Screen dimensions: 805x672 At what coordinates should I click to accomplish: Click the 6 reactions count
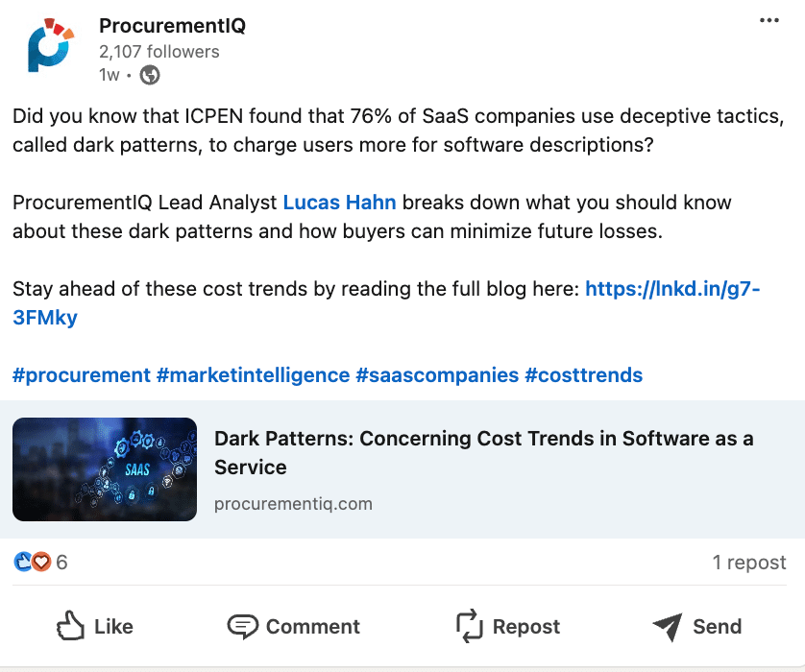click(x=61, y=563)
